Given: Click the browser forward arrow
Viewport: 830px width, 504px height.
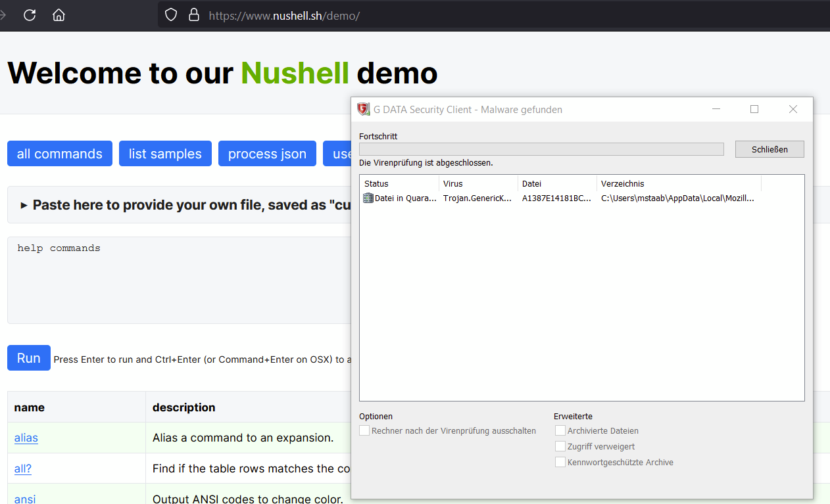Looking at the screenshot, I should pos(3,14).
